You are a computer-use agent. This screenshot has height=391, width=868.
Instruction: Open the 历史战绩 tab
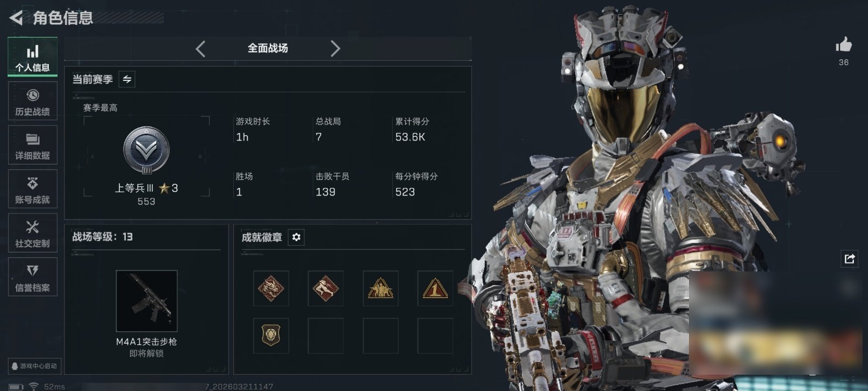click(x=33, y=102)
